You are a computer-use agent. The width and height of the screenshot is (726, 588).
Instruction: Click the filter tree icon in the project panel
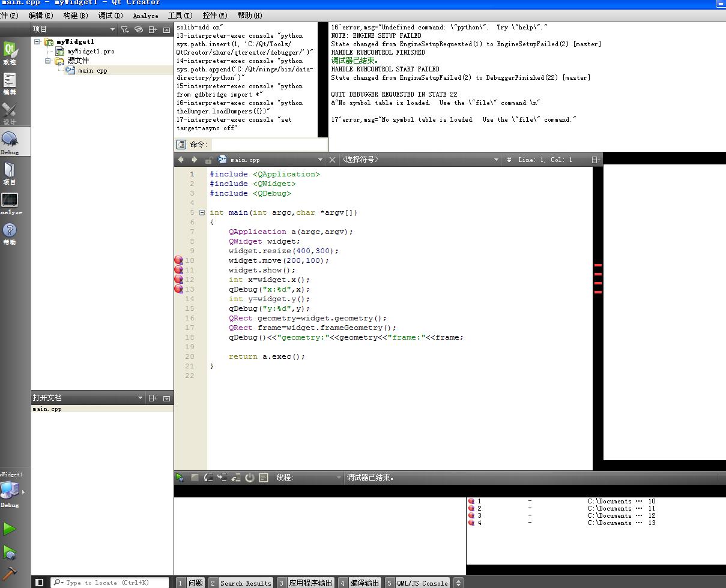(125, 29)
